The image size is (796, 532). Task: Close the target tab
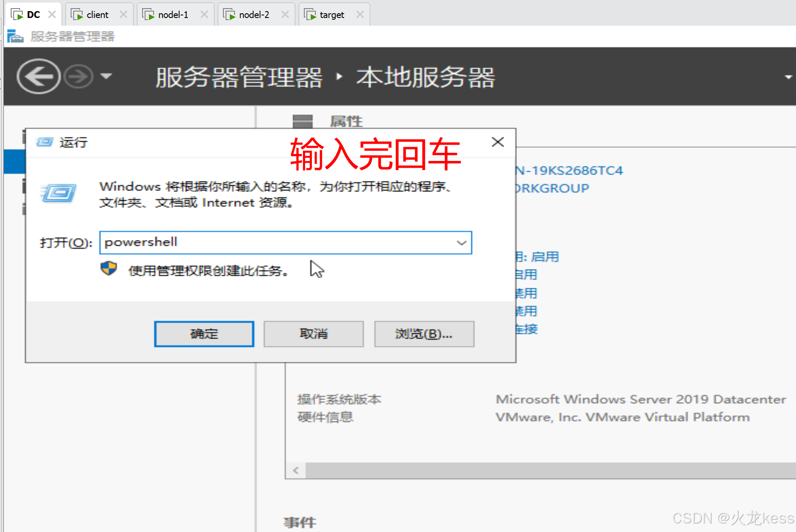360,15
